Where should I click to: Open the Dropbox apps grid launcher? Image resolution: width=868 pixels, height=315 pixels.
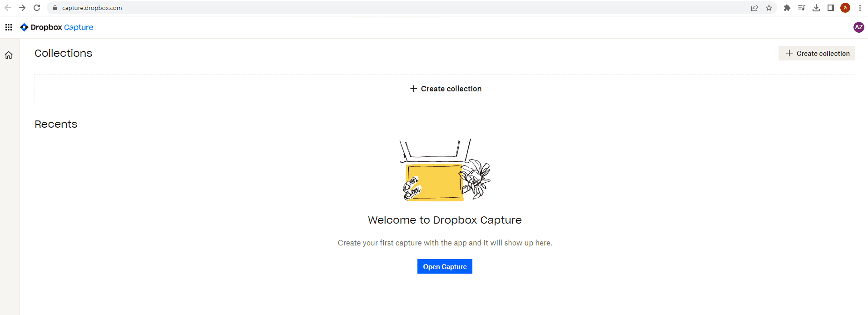[x=9, y=27]
